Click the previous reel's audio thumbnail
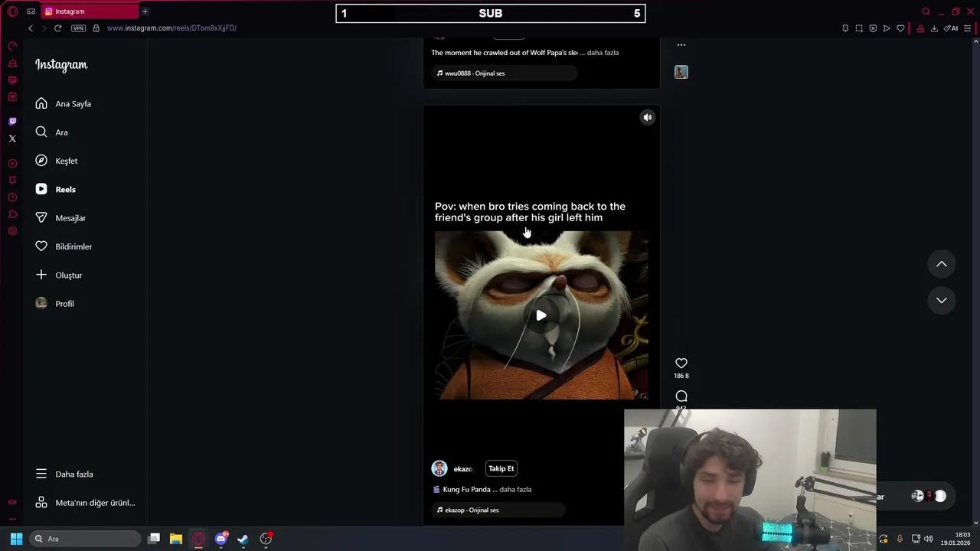 pos(681,72)
